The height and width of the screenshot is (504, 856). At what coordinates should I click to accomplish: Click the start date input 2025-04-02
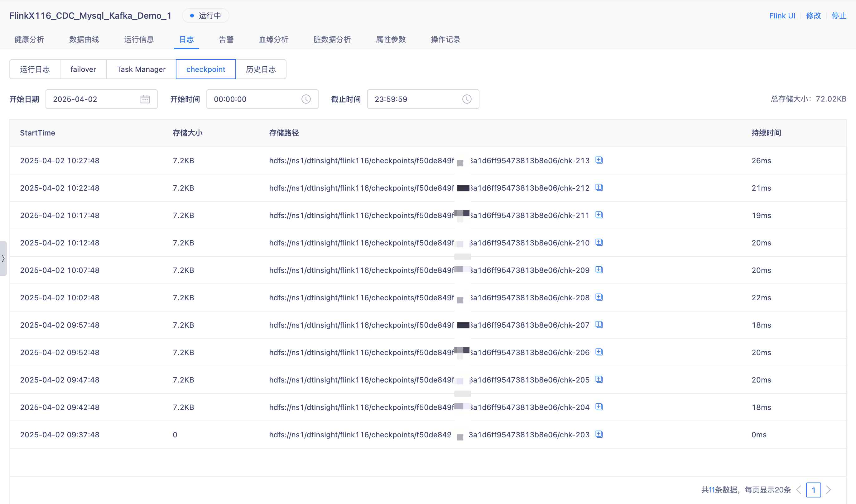click(102, 99)
